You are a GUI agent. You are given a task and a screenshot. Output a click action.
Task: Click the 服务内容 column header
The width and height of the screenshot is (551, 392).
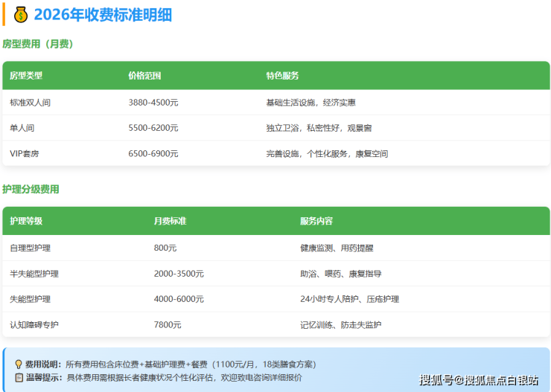(x=316, y=221)
